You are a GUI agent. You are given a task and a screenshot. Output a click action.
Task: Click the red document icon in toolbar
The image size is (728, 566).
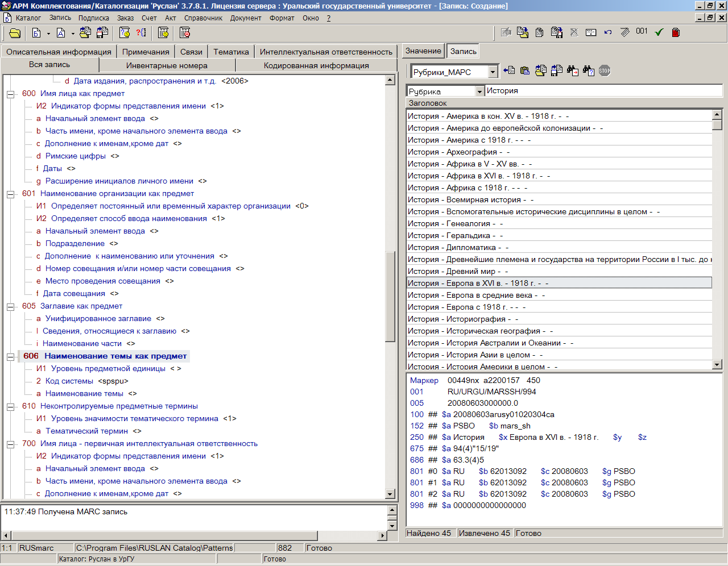click(676, 32)
